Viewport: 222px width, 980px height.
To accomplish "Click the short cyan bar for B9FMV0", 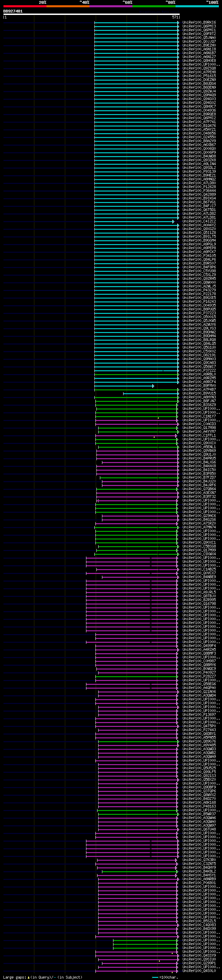I will [125, 386].
